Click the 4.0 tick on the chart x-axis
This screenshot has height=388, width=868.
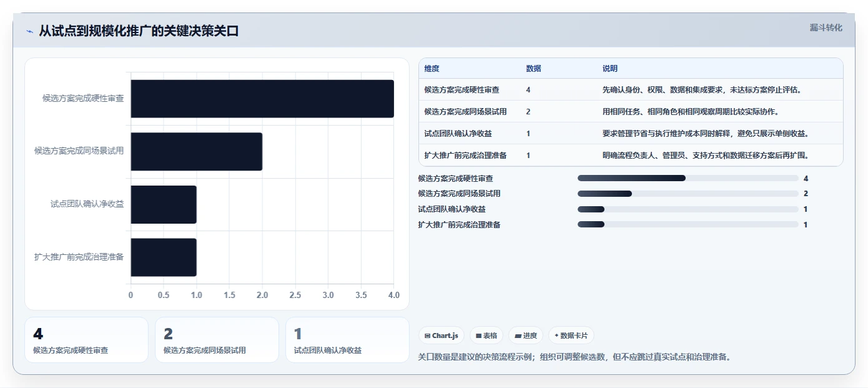(x=393, y=295)
